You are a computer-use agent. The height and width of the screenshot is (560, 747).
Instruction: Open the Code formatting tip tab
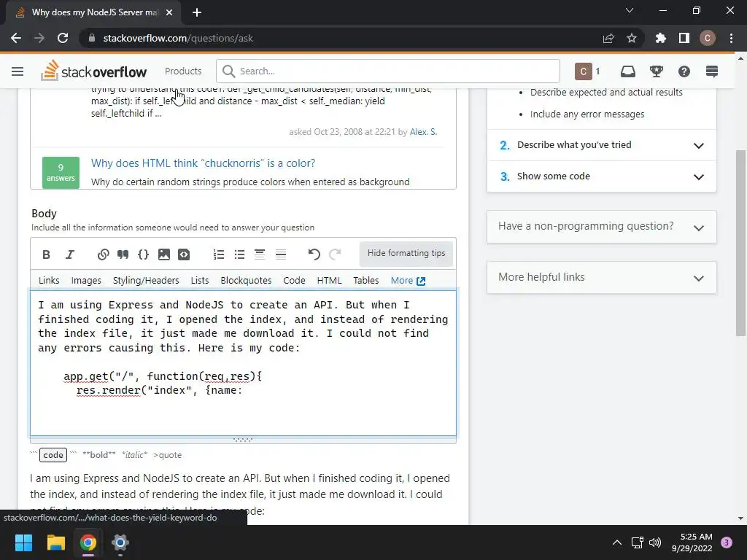coord(294,281)
